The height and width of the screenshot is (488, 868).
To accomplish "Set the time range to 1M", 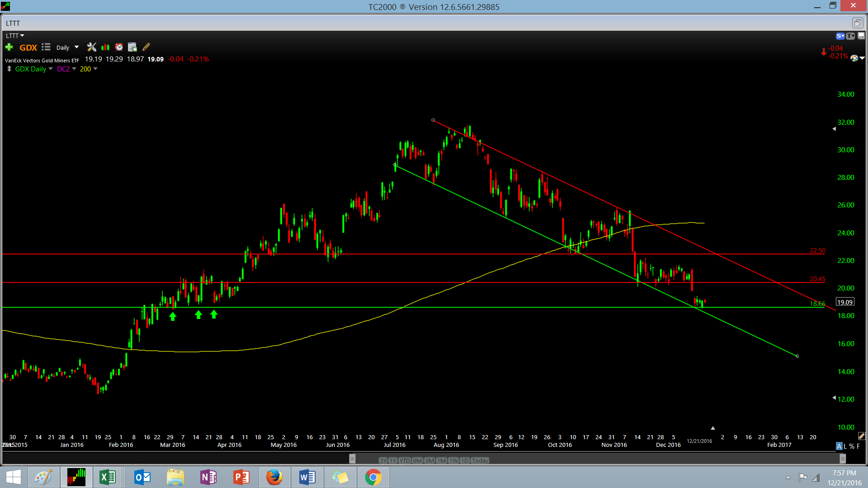I will 442,460.
